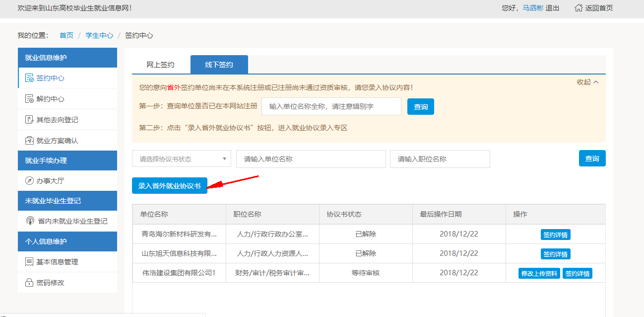Focus the 请输入职位名称 input field

[x=440, y=159]
